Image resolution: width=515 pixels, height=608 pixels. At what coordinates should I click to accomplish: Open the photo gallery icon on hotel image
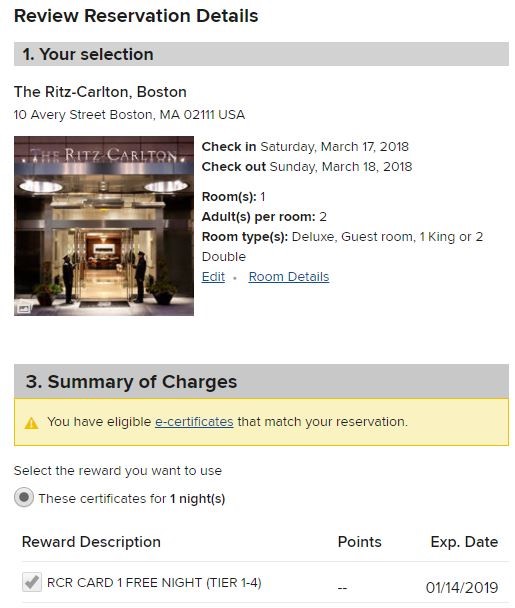pyautogui.click(x=23, y=308)
